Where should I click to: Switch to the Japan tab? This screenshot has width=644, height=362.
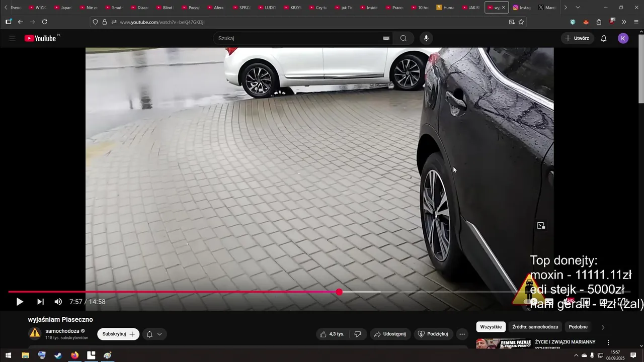pos(63,8)
